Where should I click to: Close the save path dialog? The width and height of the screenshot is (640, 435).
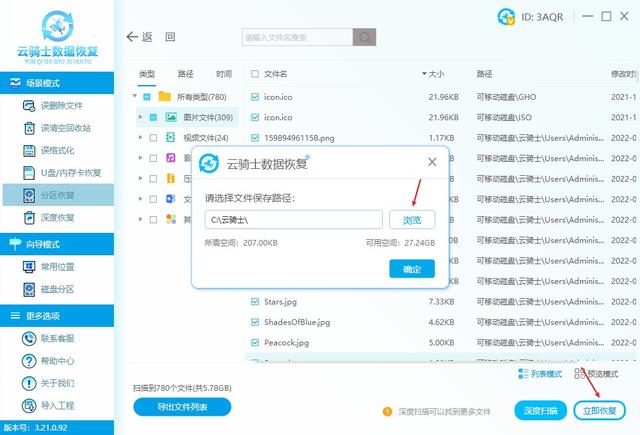pyautogui.click(x=432, y=162)
